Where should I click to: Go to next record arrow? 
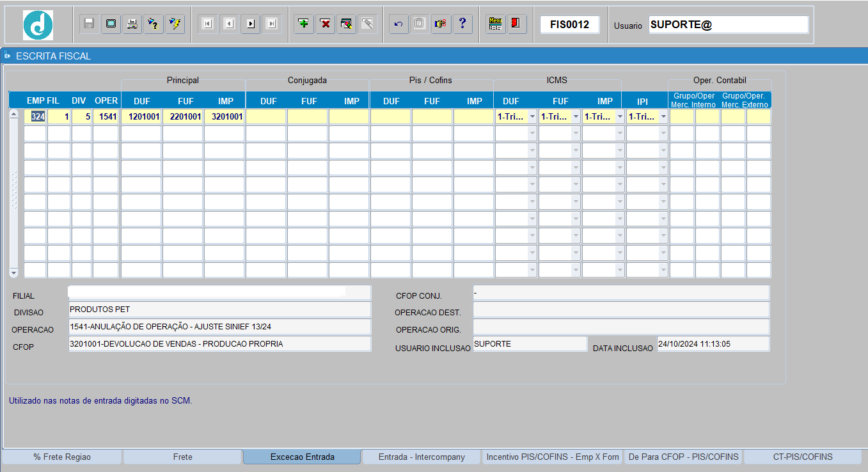click(x=250, y=24)
